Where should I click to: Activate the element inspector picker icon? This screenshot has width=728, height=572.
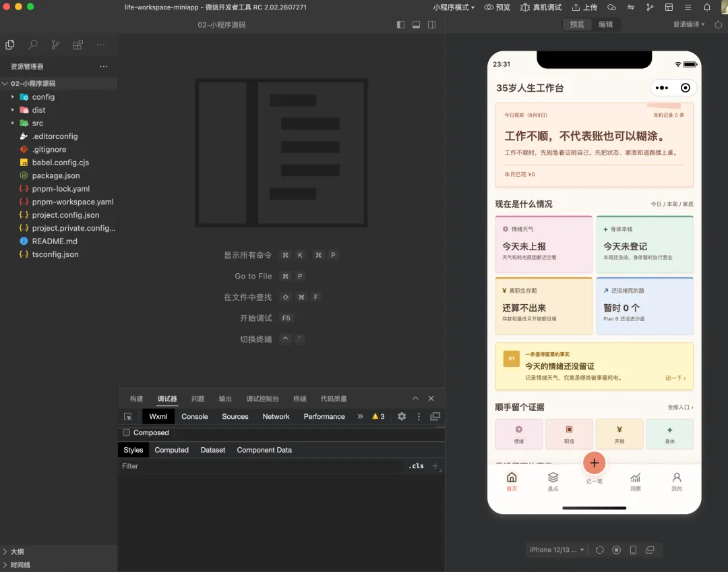(128, 417)
